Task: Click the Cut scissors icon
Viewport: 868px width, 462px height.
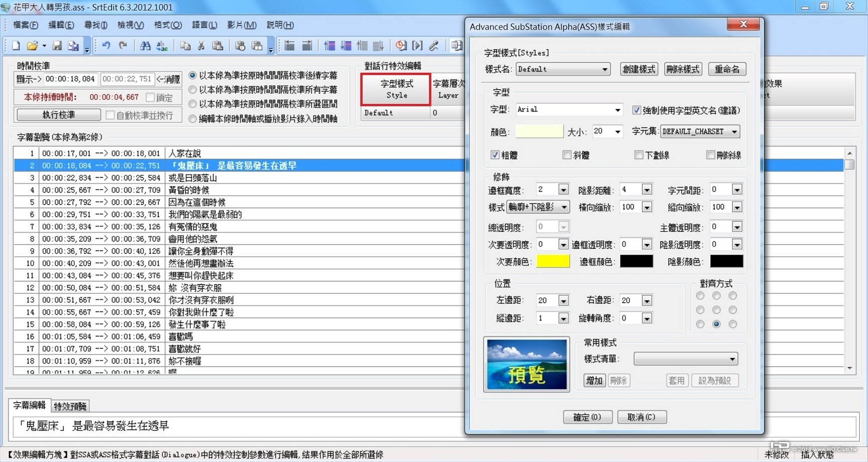Action: [201, 46]
